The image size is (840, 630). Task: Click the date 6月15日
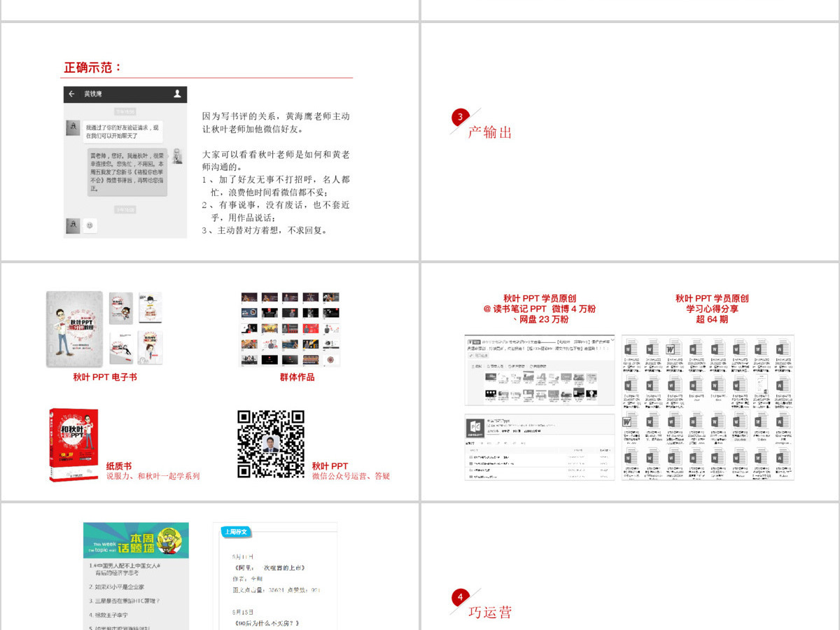tap(243, 612)
